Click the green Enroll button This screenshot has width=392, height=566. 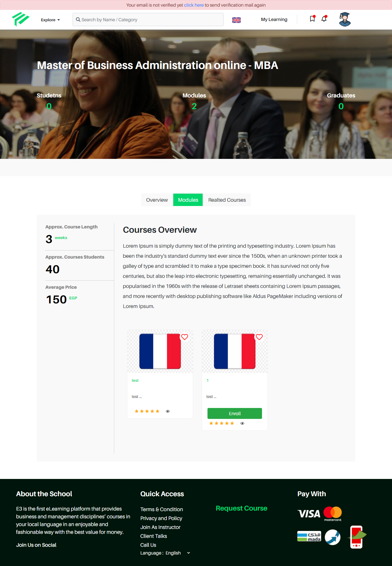coord(235,413)
